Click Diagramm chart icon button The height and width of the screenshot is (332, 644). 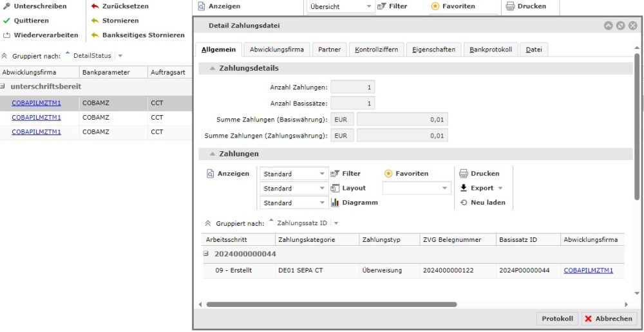(354, 202)
